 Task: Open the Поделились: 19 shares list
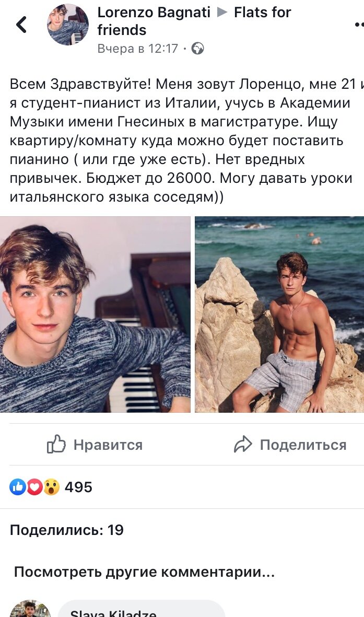66,530
